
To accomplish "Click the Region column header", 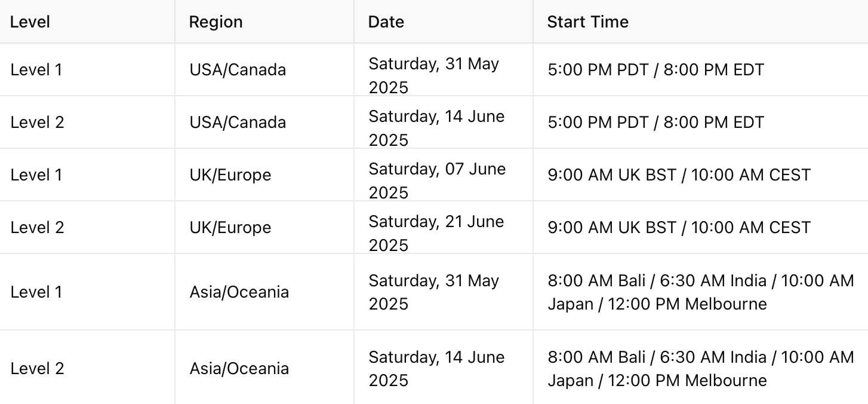I will (216, 22).
